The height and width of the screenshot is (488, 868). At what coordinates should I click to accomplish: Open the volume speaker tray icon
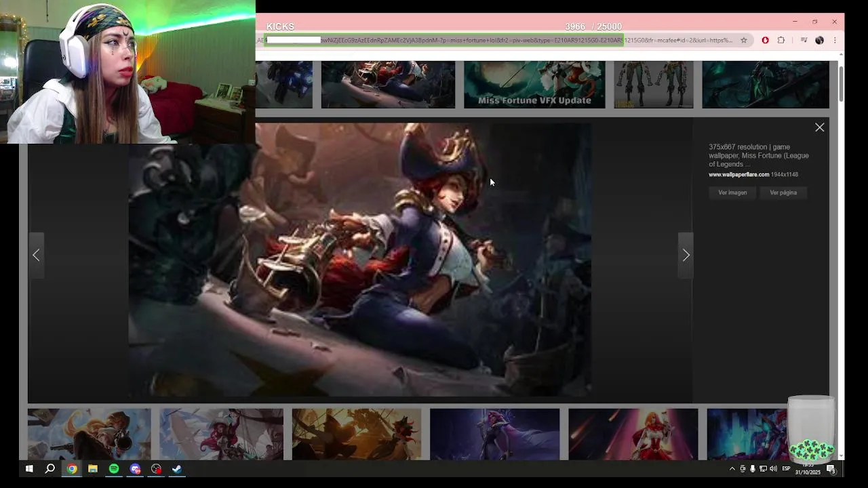click(773, 468)
